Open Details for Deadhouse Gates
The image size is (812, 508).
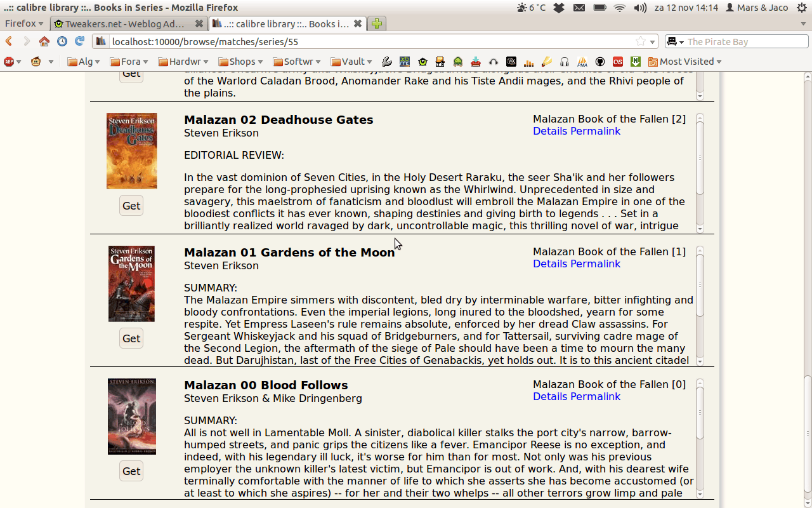550,131
